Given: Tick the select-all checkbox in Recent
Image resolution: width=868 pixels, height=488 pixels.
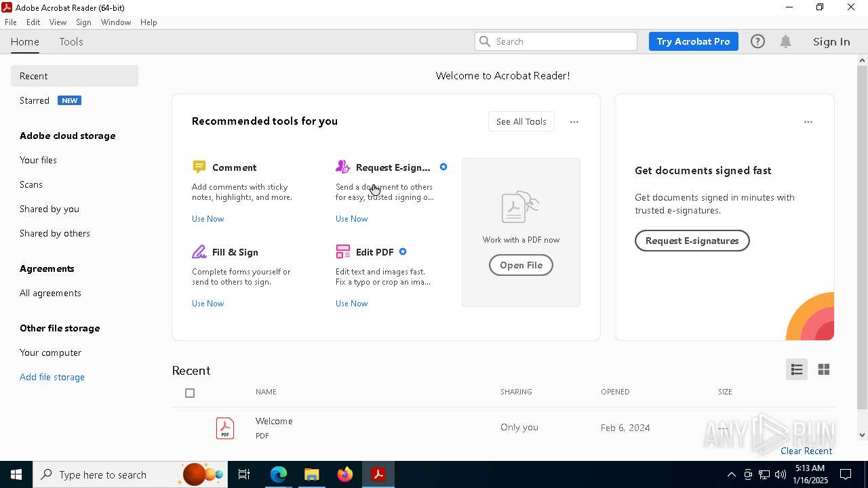Looking at the screenshot, I should coord(190,393).
